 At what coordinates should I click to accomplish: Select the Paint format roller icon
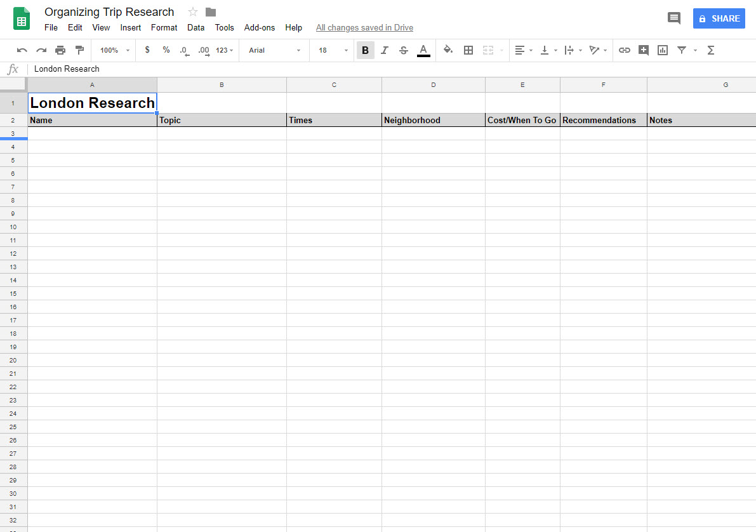79,50
